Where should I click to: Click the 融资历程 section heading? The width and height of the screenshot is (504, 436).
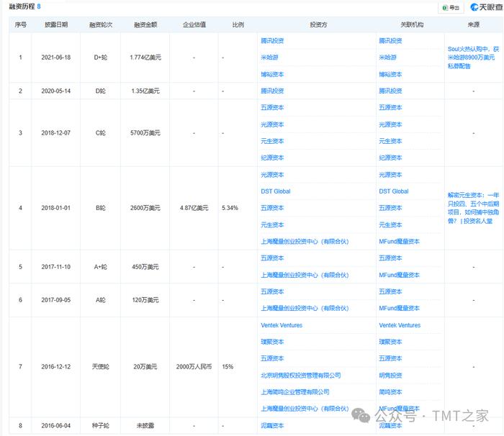click(22, 6)
